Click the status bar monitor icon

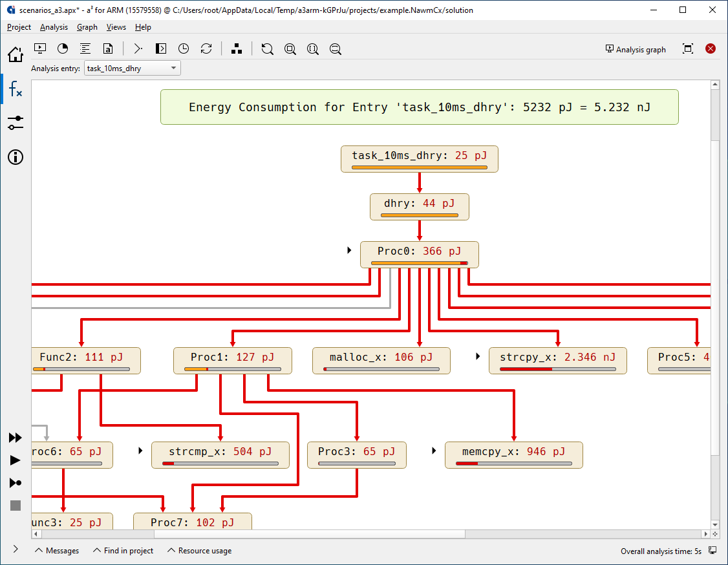712,551
